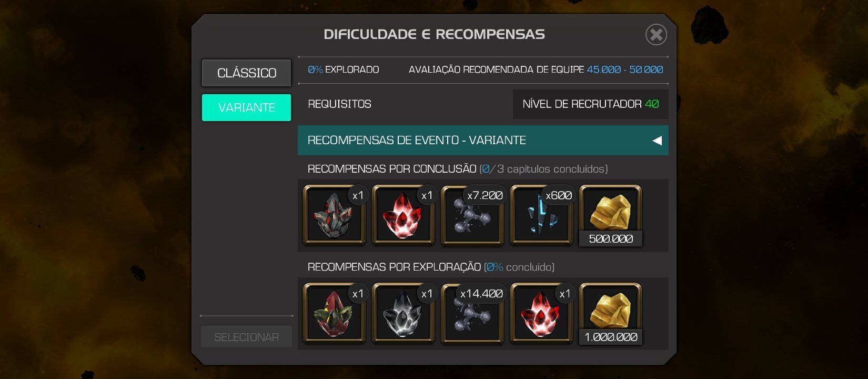Inspect the 500.000 gold reward
This screenshot has height=379, width=868.
coord(610,215)
